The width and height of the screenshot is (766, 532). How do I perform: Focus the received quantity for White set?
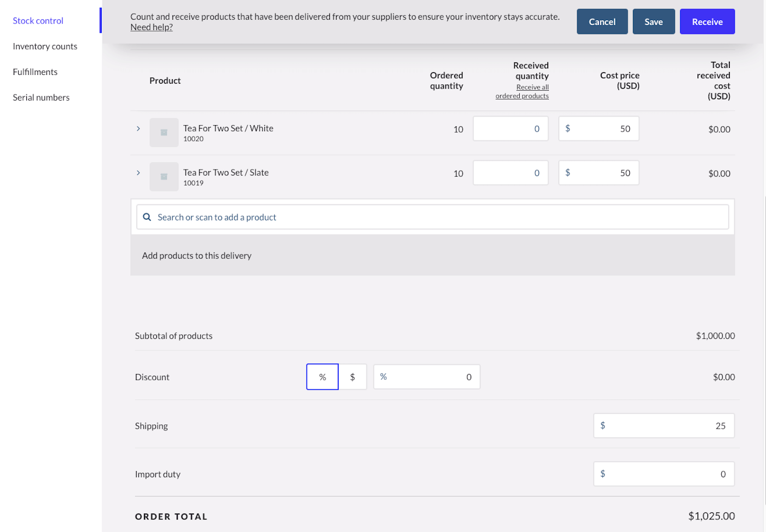(510, 128)
